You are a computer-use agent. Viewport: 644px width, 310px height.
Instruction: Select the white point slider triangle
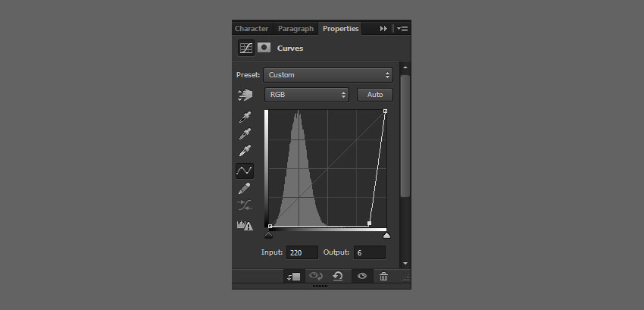point(386,235)
